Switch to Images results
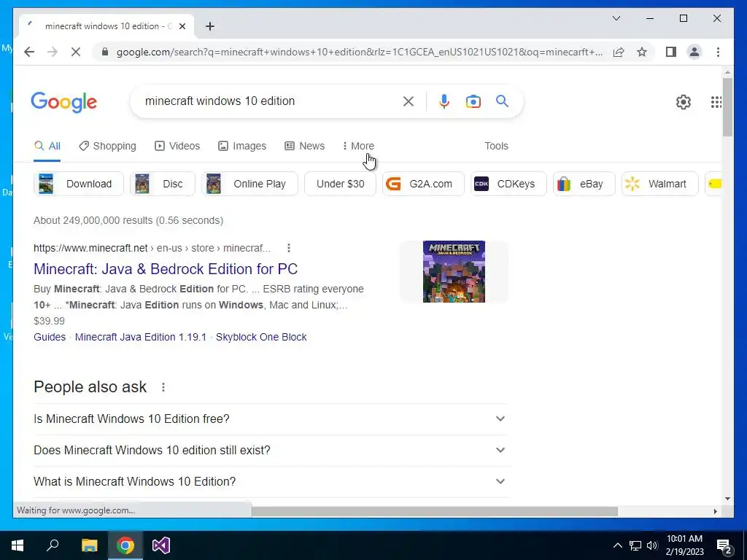The image size is (747, 560). (242, 146)
